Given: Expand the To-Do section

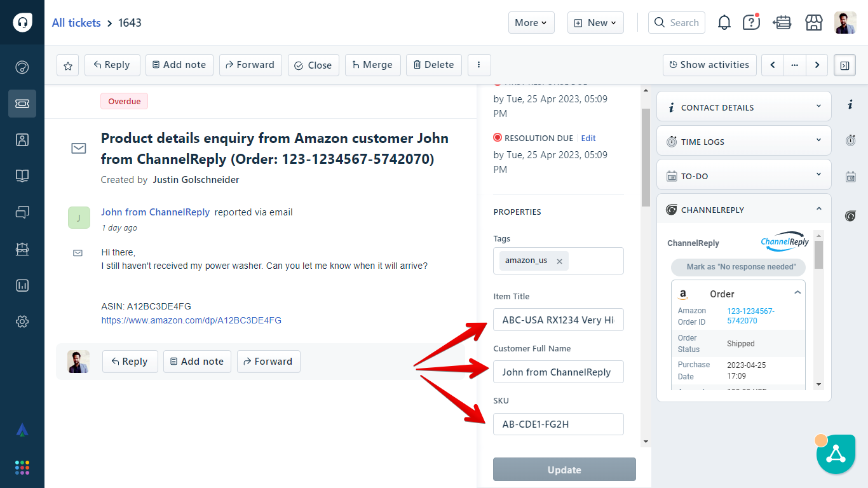Looking at the screenshot, I should click(743, 176).
